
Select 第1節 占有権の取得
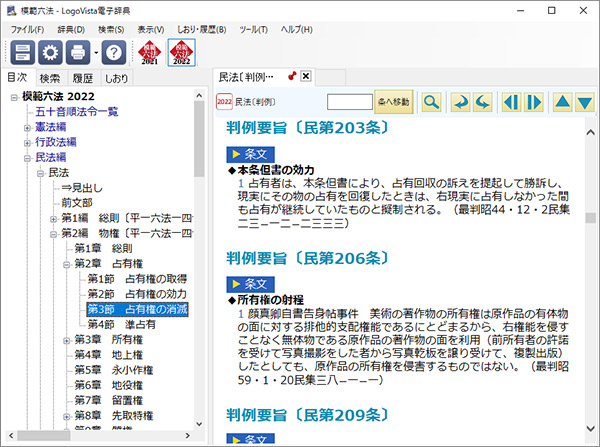pyautogui.click(x=137, y=279)
